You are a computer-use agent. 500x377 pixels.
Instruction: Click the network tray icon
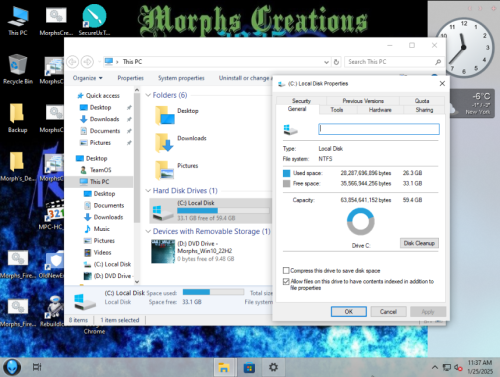coord(447,367)
